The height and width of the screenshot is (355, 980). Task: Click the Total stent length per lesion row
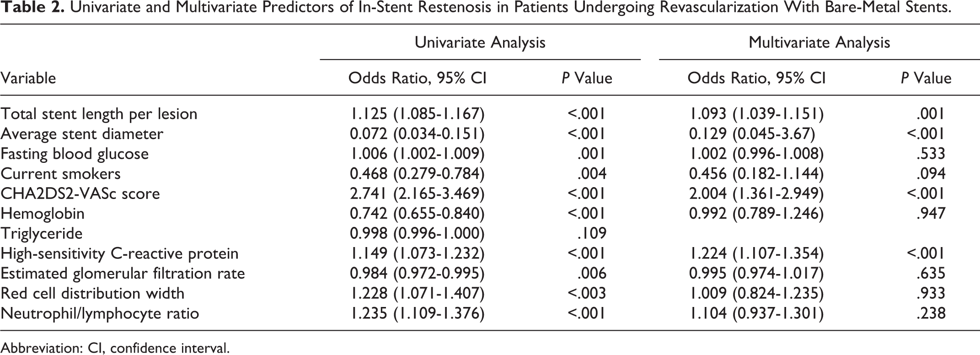(490, 113)
